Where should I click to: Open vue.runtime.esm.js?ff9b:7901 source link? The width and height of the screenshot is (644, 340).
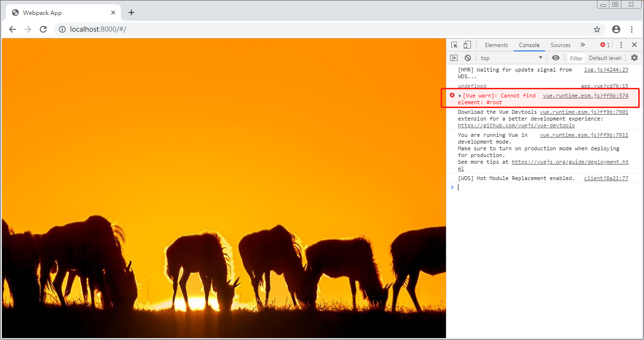pos(584,112)
